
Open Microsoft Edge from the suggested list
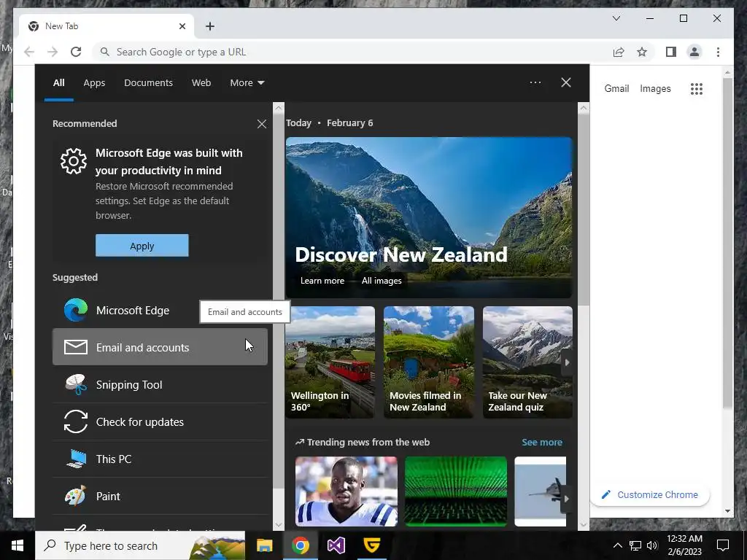pos(160,311)
